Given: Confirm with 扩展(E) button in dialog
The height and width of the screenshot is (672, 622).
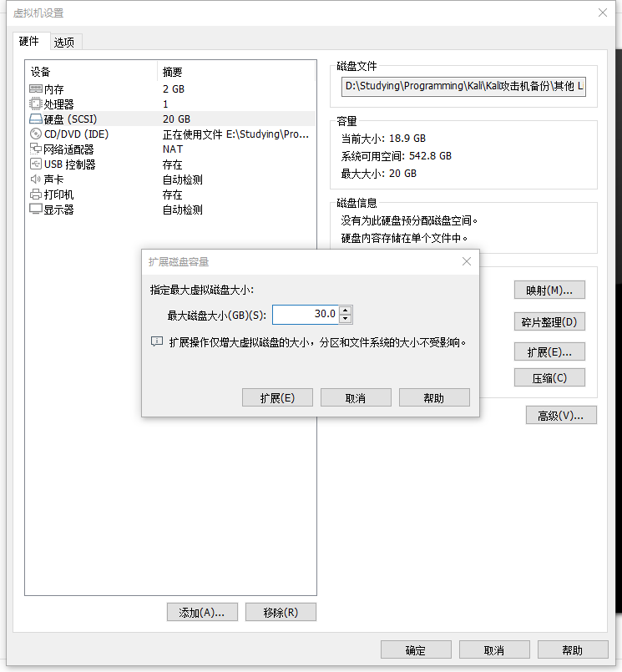Looking at the screenshot, I should click(x=277, y=397).
